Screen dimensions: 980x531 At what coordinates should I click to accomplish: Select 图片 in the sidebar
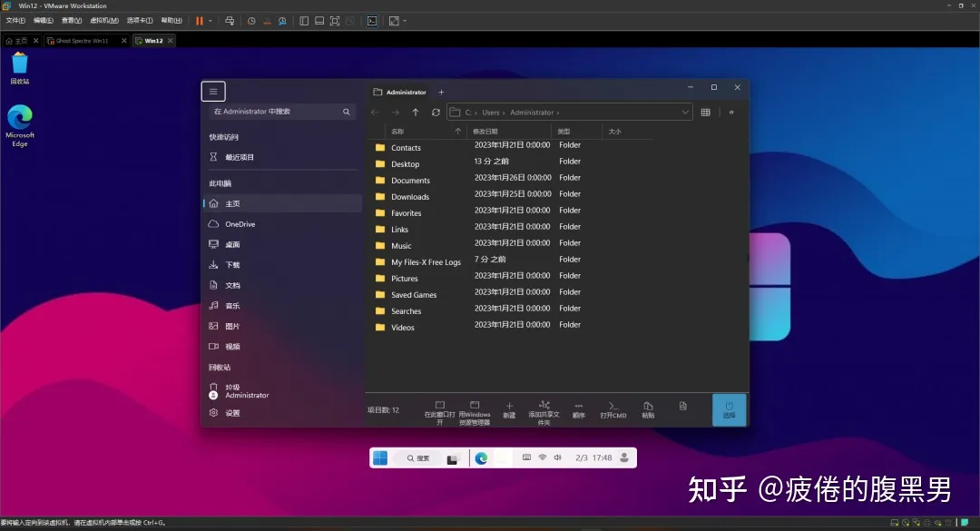[x=283, y=326]
